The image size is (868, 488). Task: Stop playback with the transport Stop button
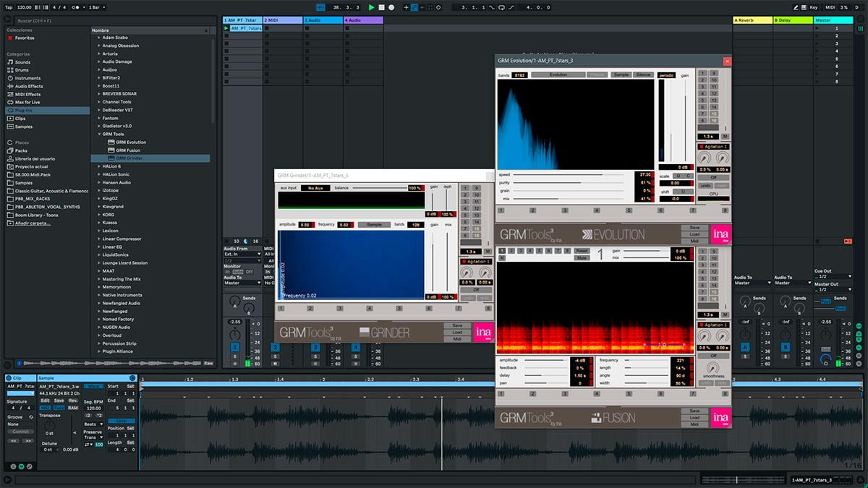pyautogui.click(x=381, y=7)
